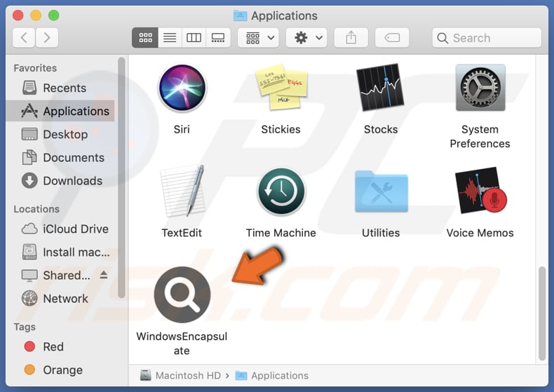This screenshot has height=392, width=554.
Task: Open System Preferences gear icon
Action: [480, 88]
